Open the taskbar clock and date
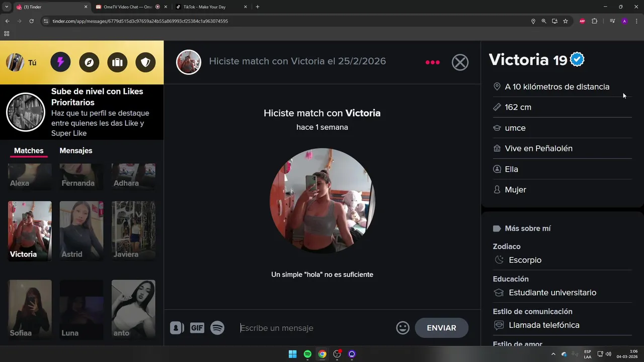The height and width of the screenshot is (362, 644). tap(627, 354)
